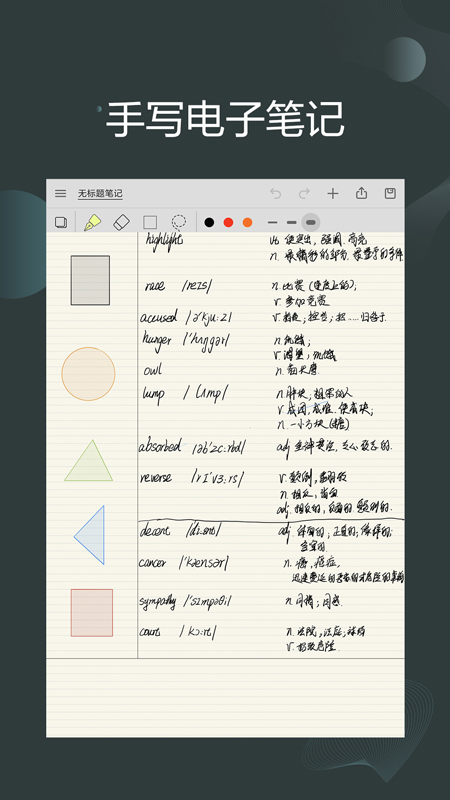This screenshot has height=800, width=450.
Task: Click the handwritten word "sympathy"
Action: coord(158,601)
